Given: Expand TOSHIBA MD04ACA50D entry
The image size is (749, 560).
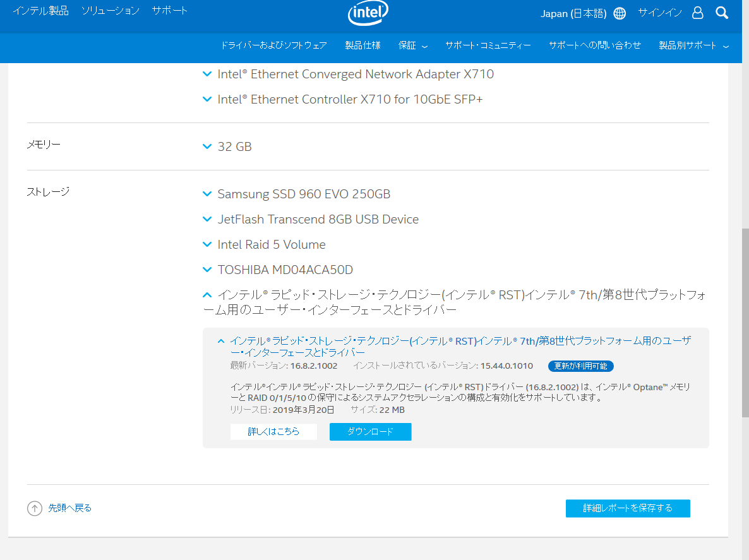Looking at the screenshot, I should [277, 270].
